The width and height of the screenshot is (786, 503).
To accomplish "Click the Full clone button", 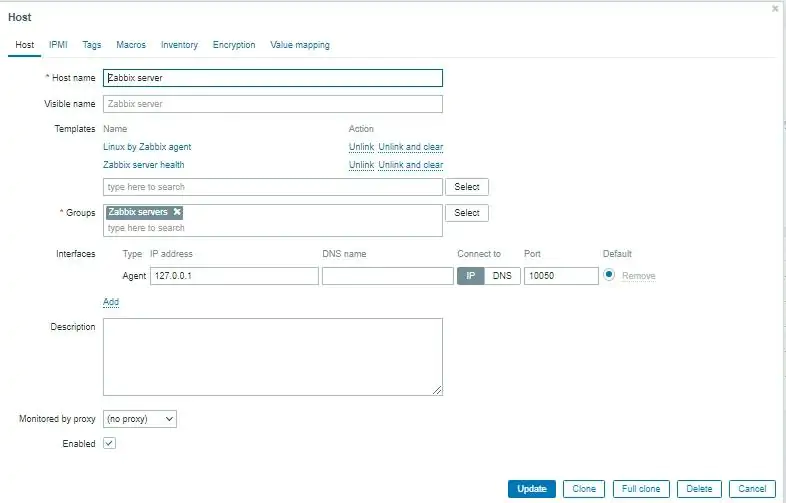I will pyautogui.click(x=641, y=488).
